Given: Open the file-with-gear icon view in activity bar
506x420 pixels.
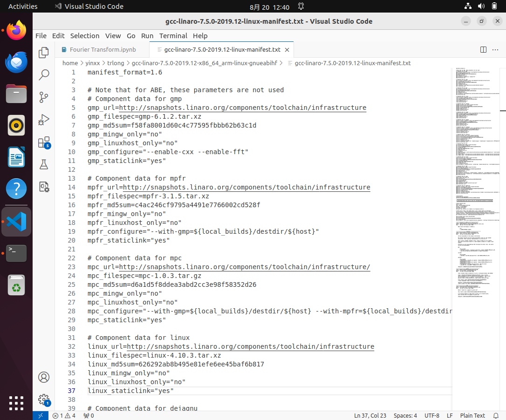Looking at the screenshot, I should (44, 187).
